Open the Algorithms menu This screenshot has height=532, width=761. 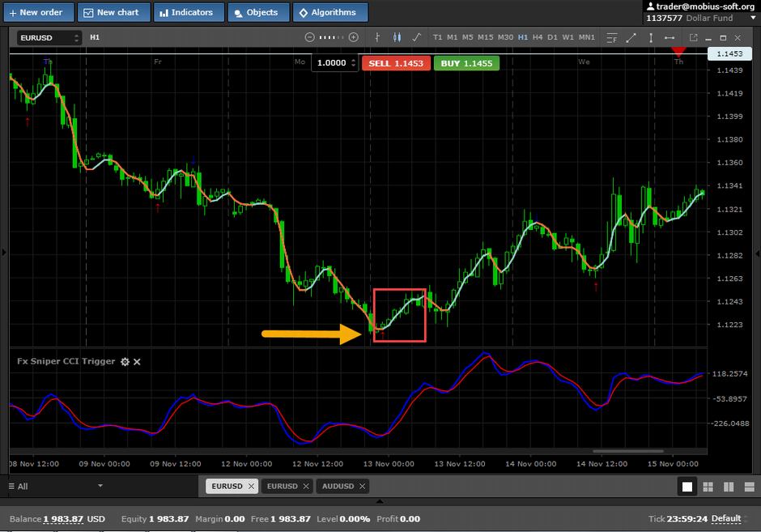(330, 13)
